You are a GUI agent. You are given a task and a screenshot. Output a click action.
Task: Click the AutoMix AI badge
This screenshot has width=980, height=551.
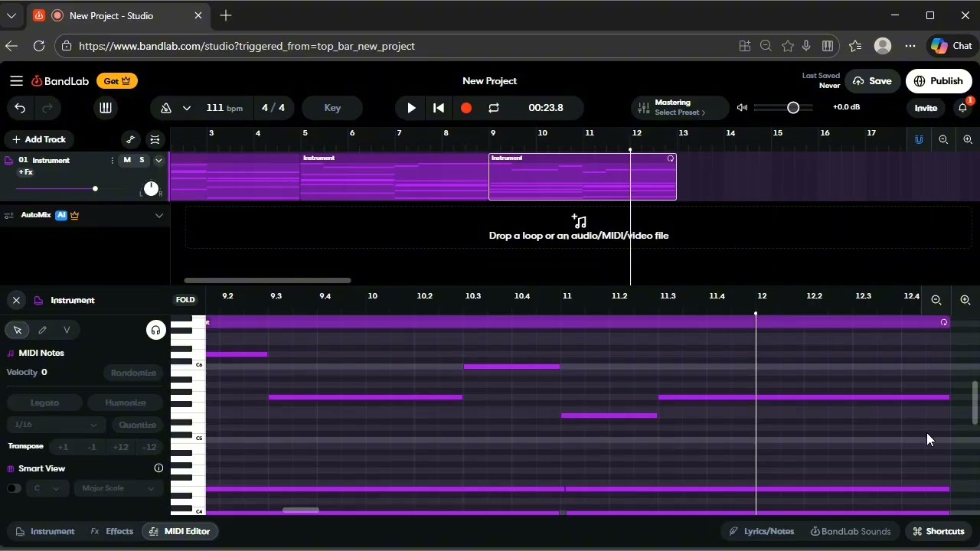[61, 216]
